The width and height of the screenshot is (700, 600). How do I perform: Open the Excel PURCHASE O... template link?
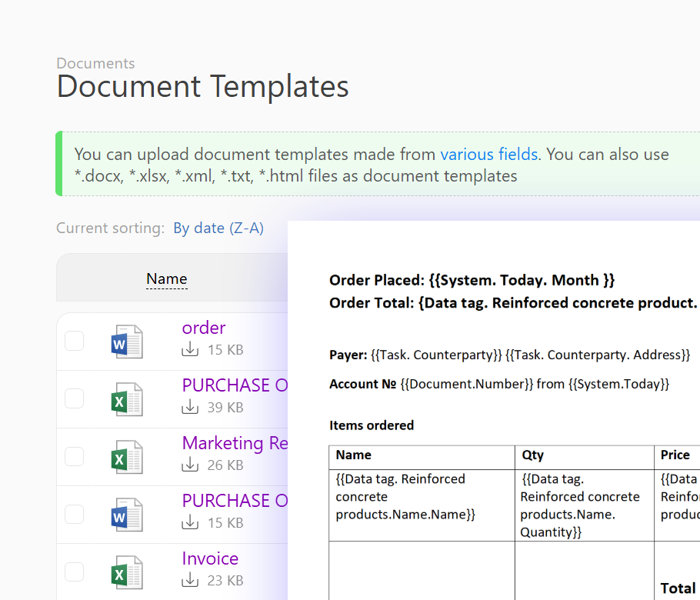point(235,385)
